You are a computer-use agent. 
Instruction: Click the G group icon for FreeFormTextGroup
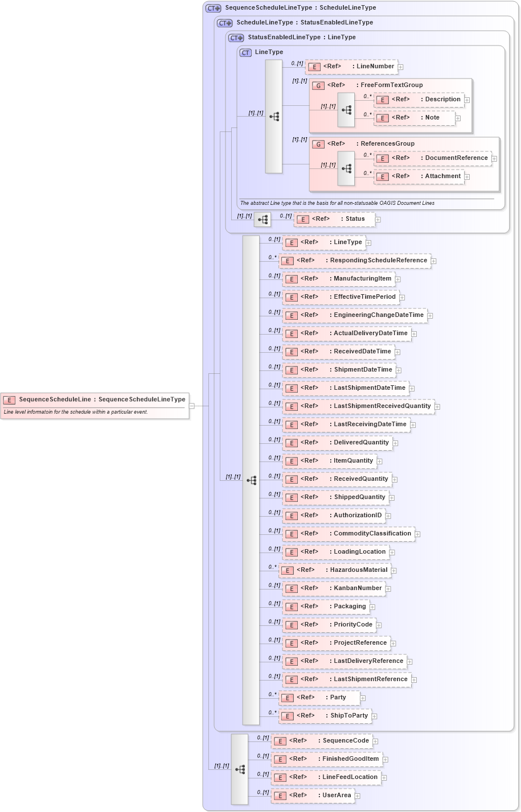[x=317, y=84]
